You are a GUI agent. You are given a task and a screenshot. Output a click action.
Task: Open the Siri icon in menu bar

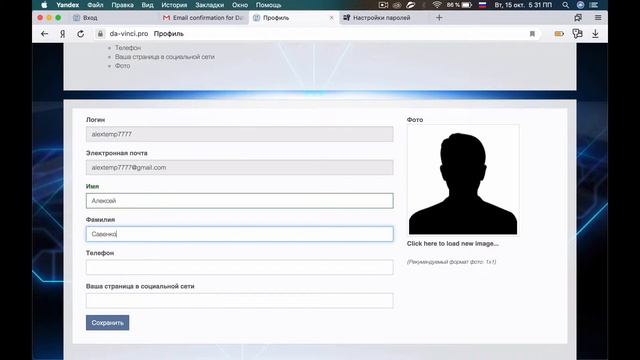click(x=580, y=5)
